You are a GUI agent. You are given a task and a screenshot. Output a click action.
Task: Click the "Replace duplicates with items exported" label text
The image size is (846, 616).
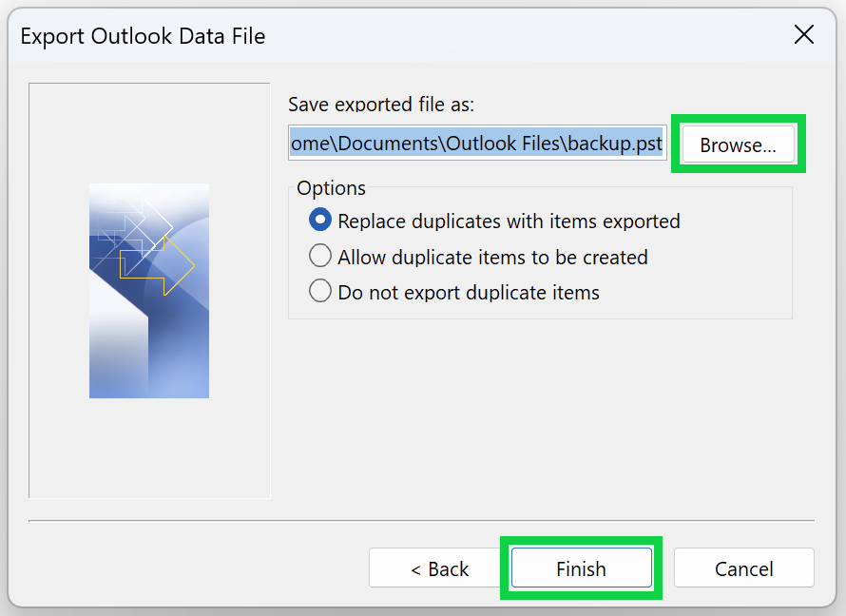click(x=509, y=221)
